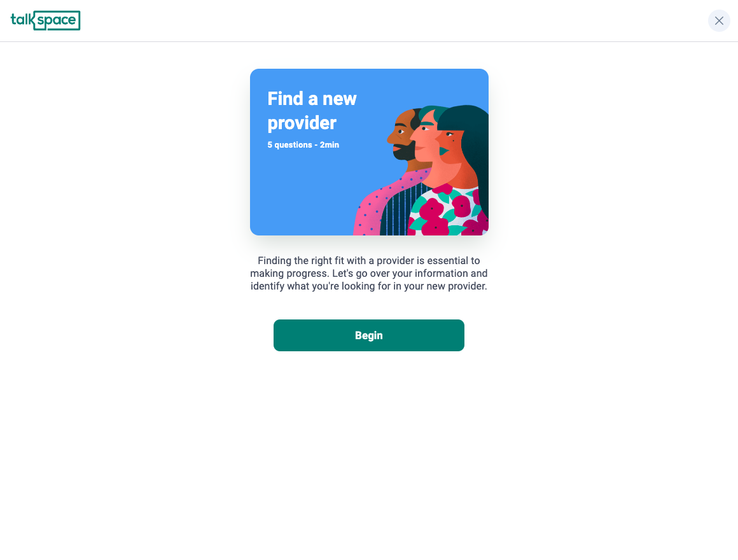Click the "Finding the right fit" description paragraph
The height and width of the screenshot is (560, 738).
(x=368, y=274)
